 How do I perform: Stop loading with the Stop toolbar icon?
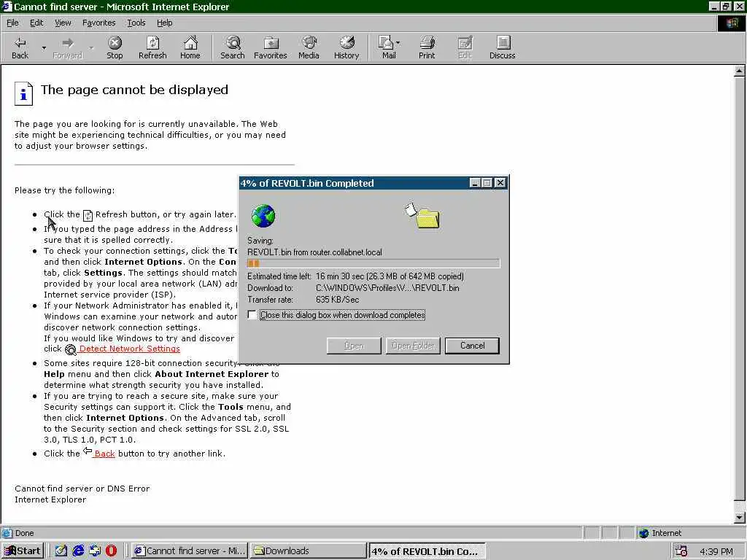pos(115,47)
